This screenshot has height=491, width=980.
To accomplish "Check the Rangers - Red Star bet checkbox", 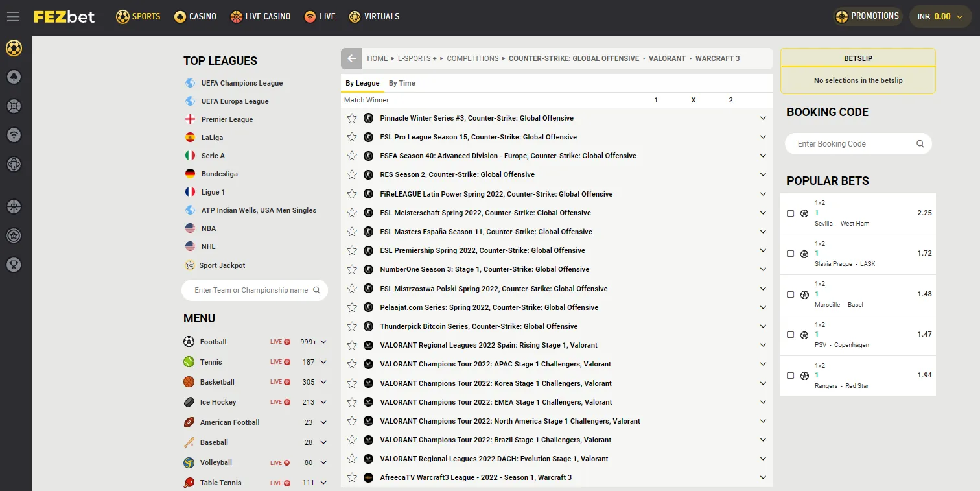I will tap(791, 376).
